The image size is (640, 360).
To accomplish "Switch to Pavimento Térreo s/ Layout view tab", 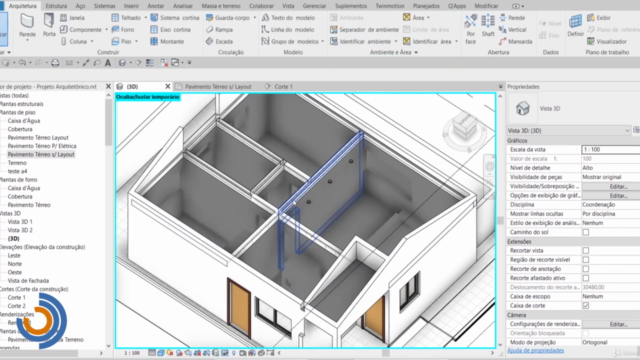I will point(218,87).
